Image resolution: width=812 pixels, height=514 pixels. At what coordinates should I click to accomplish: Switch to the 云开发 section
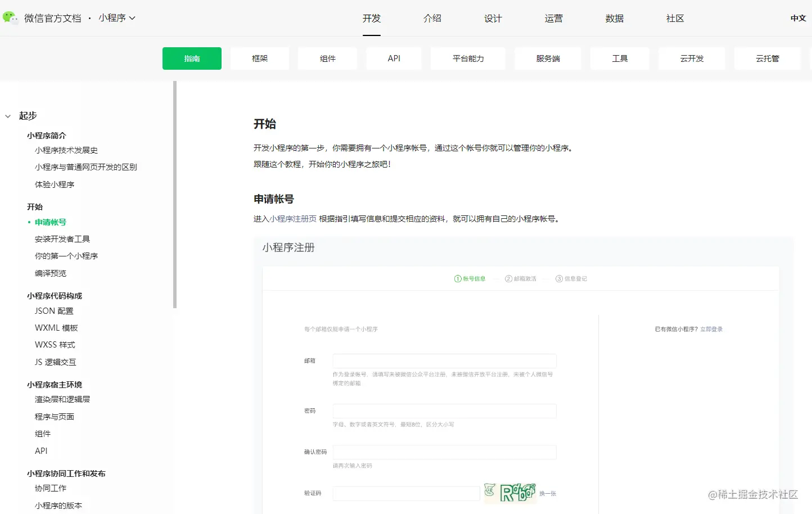(691, 58)
